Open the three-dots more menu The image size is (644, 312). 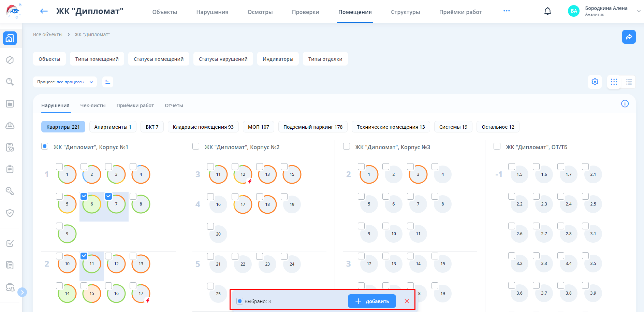pyautogui.click(x=507, y=11)
